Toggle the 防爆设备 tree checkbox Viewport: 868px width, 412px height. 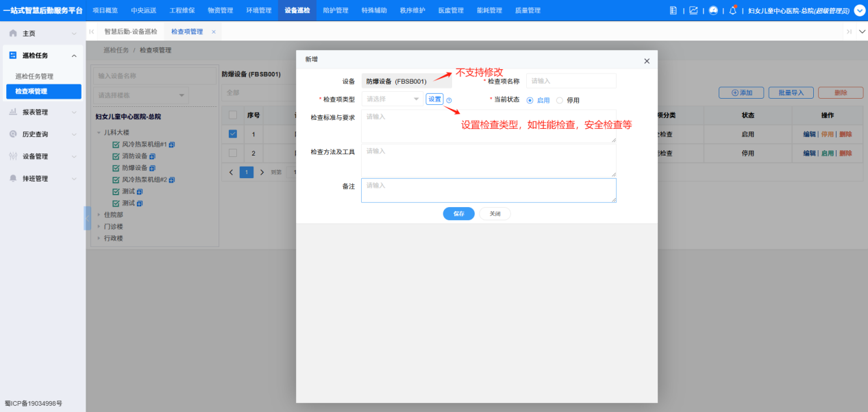pyautogui.click(x=116, y=168)
